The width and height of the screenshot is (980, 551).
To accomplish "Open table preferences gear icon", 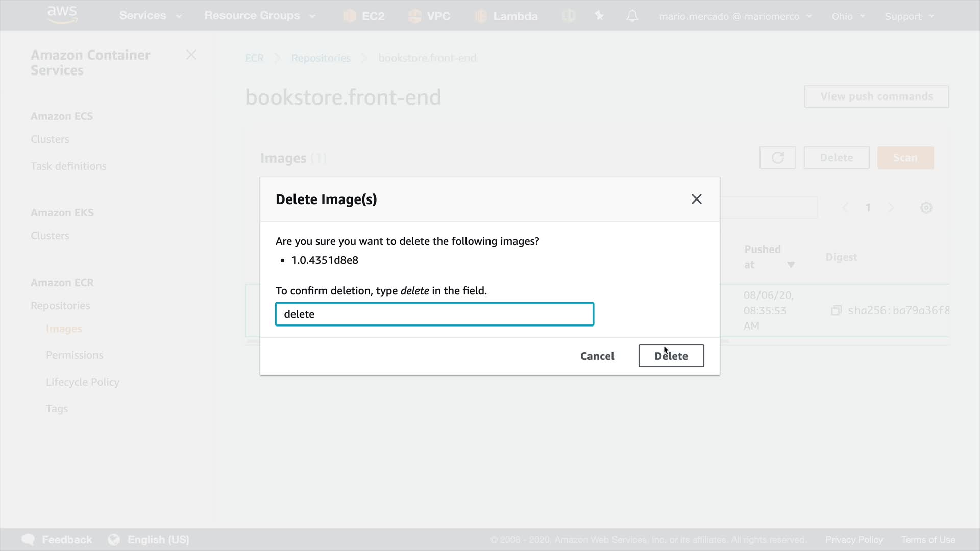I will pos(926,208).
